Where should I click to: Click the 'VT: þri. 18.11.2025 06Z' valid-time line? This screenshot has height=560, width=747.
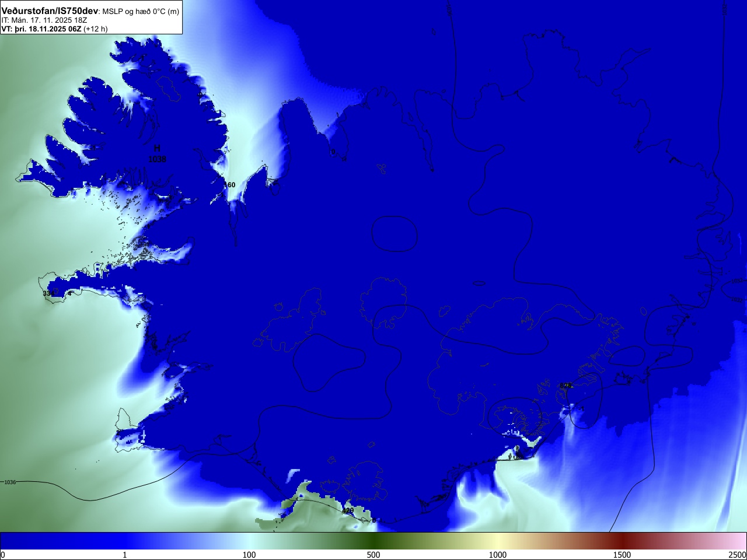(41, 29)
